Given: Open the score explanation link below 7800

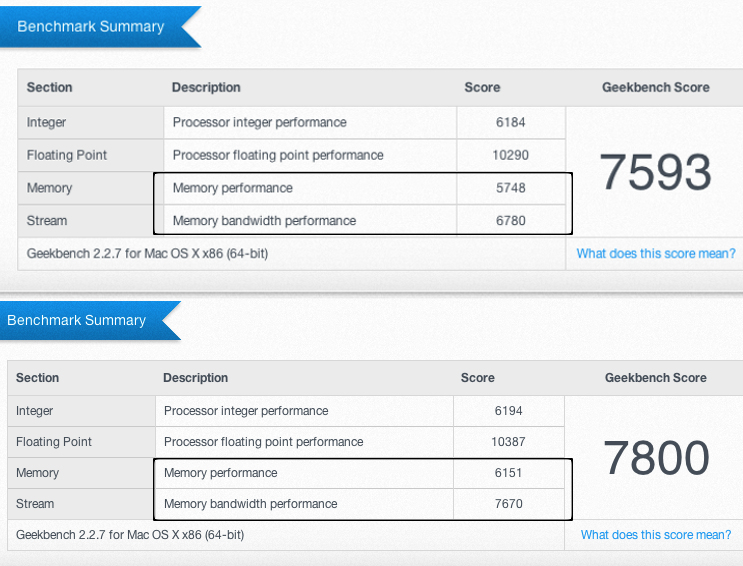Looking at the screenshot, I should coord(656,535).
